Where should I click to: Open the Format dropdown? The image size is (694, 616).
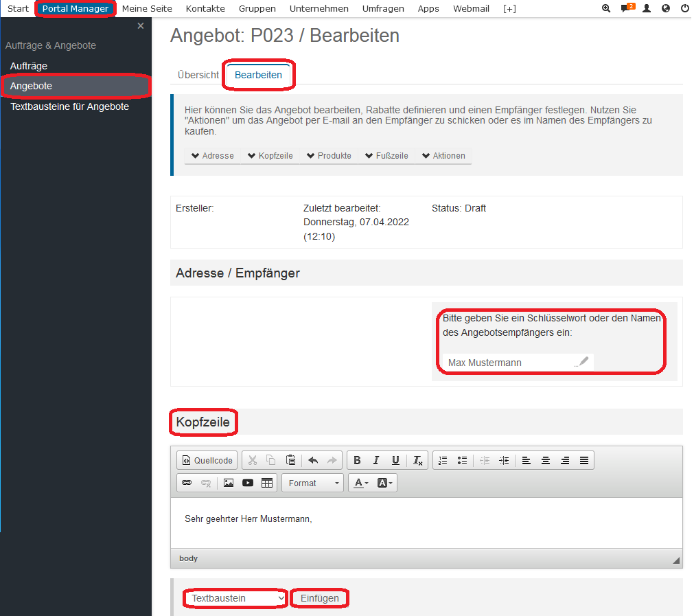click(314, 483)
